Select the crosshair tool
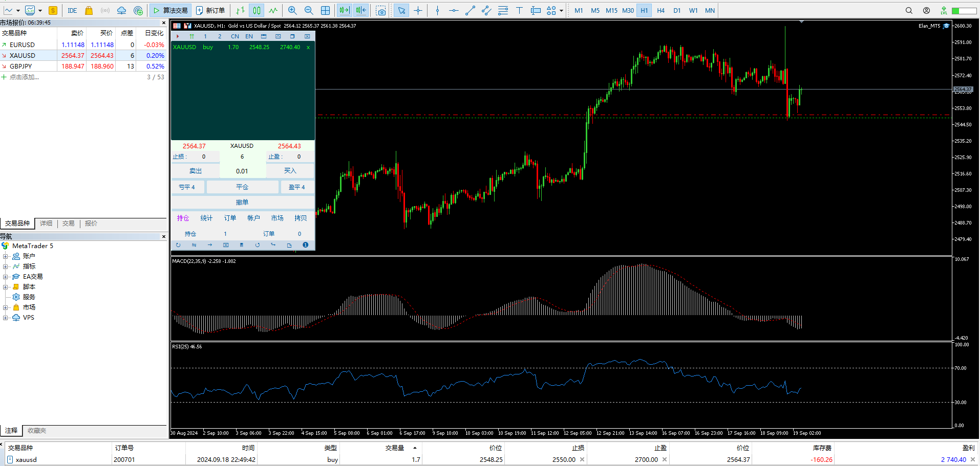 coord(418,10)
